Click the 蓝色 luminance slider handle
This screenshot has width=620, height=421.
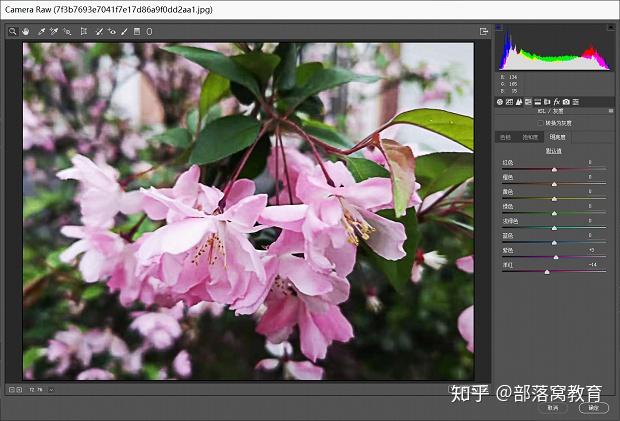554,243
